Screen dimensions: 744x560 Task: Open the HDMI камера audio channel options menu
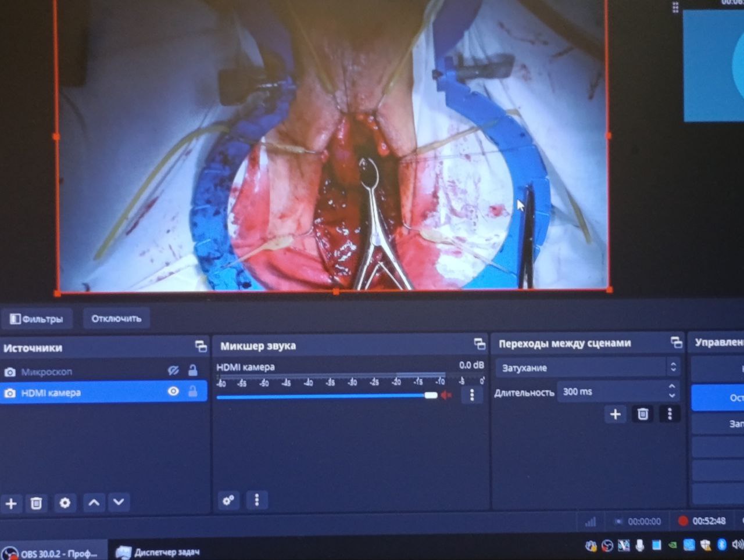[x=472, y=395]
